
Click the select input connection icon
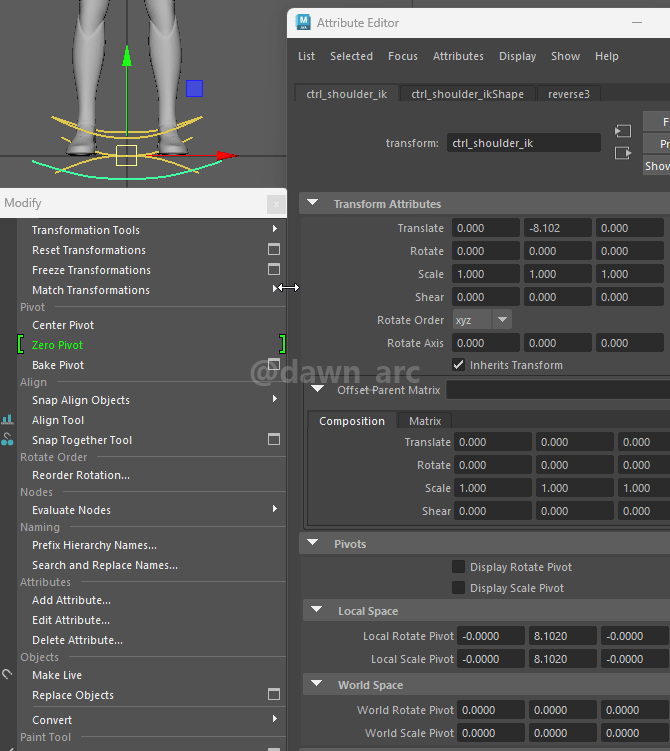pos(623,131)
